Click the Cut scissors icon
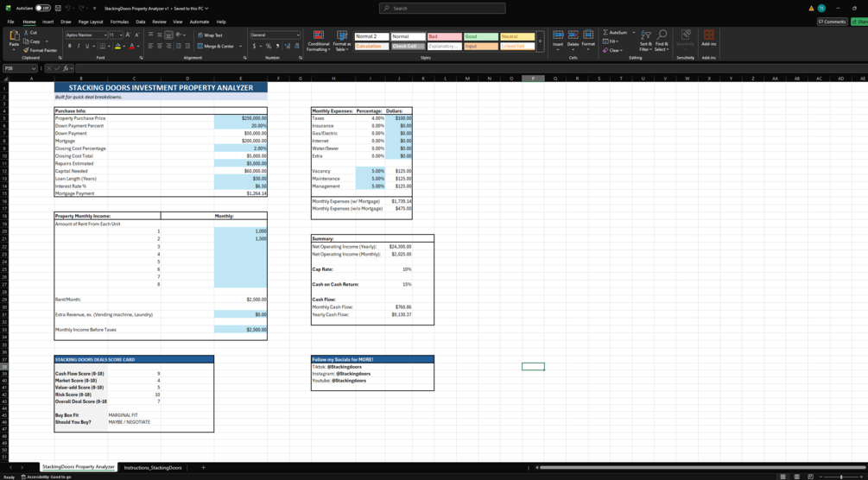The width and height of the screenshot is (868, 480). coord(27,33)
